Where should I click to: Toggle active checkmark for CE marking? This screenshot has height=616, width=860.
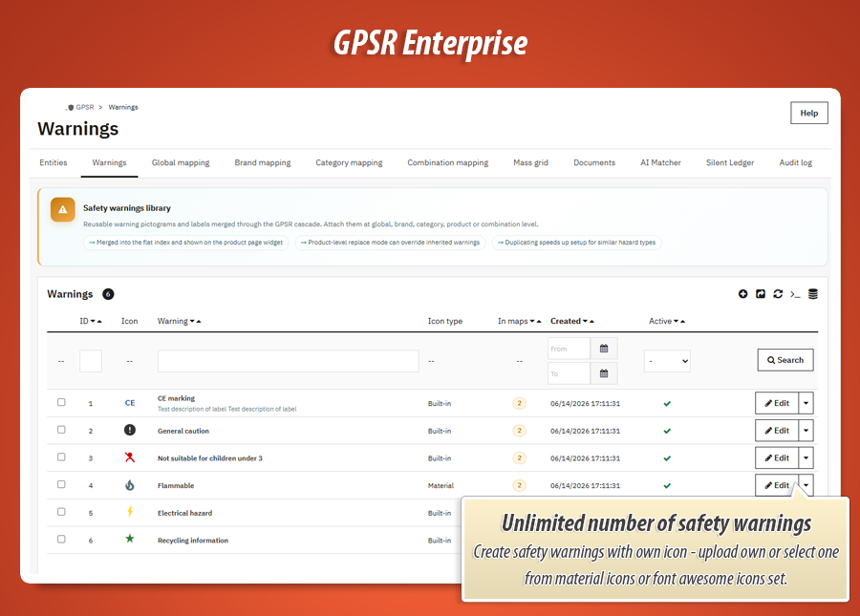coord(667,404)
